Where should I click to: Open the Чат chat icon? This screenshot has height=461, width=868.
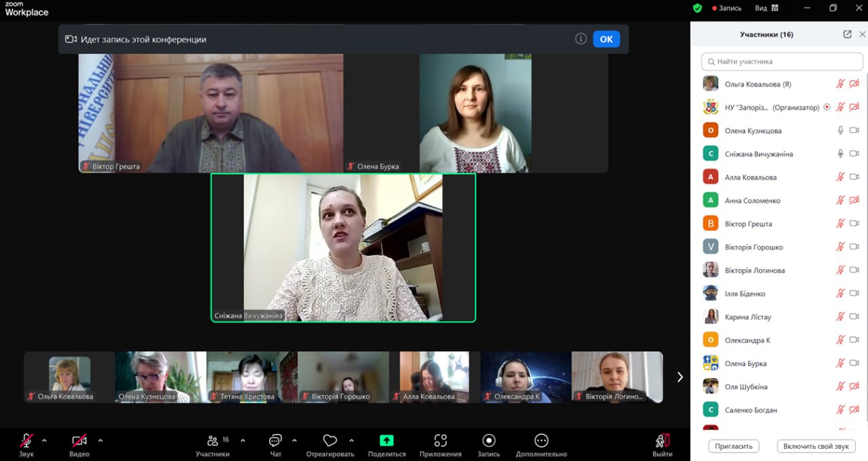(275, 441)
